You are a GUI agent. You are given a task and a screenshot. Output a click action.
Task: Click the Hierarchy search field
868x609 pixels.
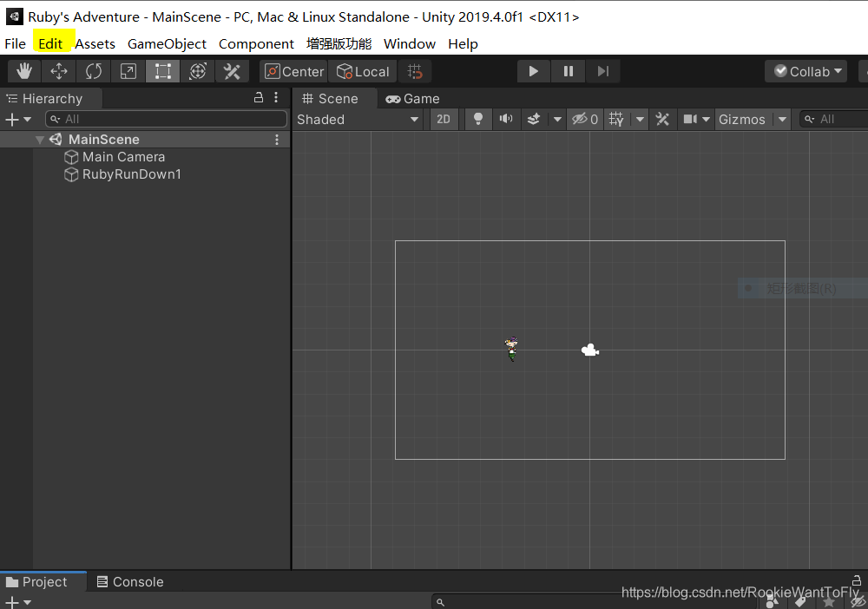tap(166, 119)
